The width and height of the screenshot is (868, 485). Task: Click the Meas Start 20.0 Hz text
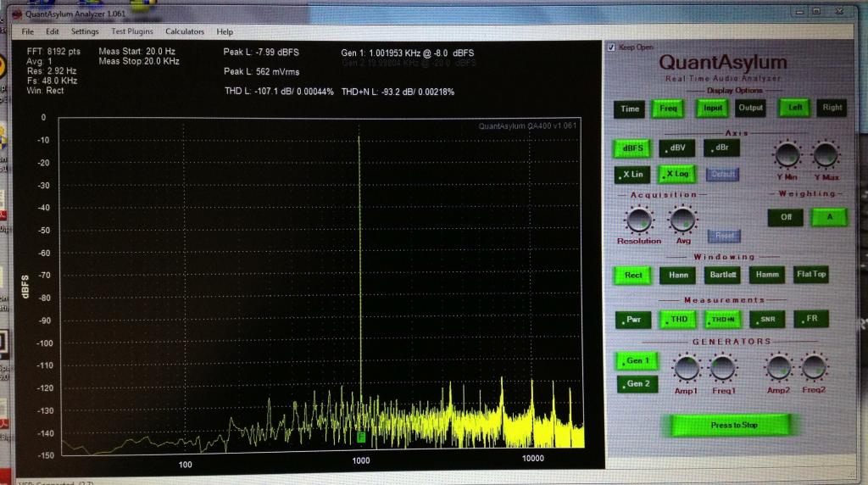click(136, 51)
